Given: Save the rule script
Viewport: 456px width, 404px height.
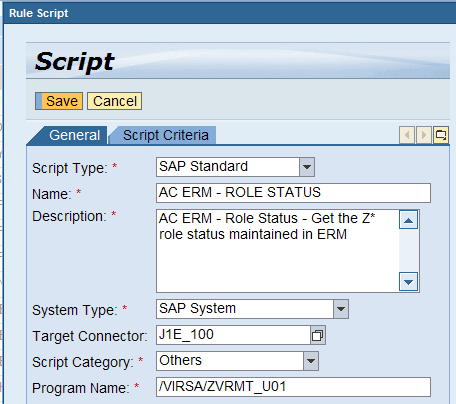Looking at the screenshot, I should pyautogui.click(x=59, y=101).
